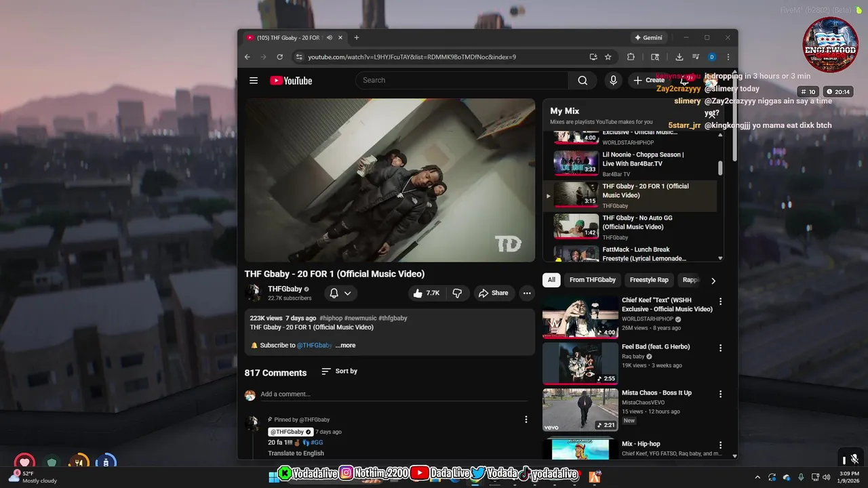This screenshot has width=868, height=488.
Task: Open options menu for Mix - Hip-hop
Action: point(720,445)
